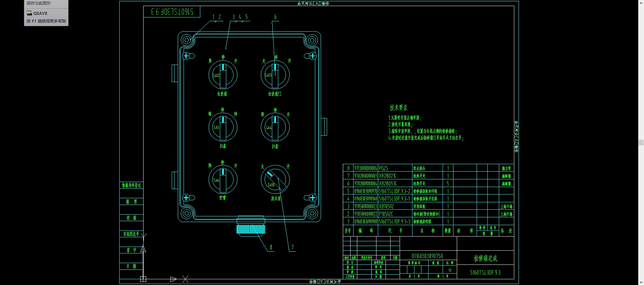Click part code XB2BD53C

388,184
